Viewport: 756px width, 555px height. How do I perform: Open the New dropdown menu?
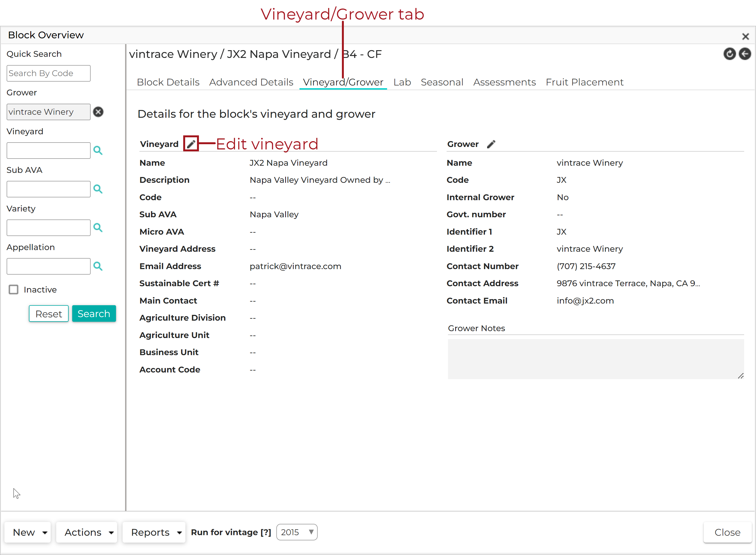28,532
